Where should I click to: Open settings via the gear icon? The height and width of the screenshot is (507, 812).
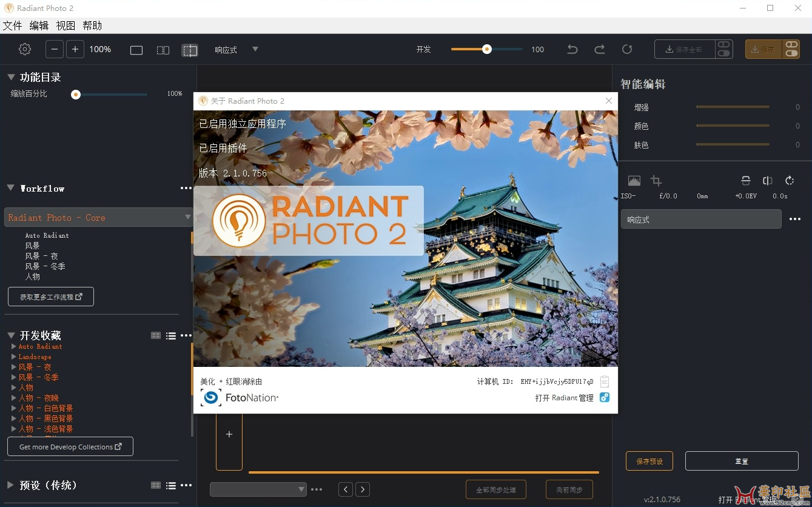pos(25,49)
